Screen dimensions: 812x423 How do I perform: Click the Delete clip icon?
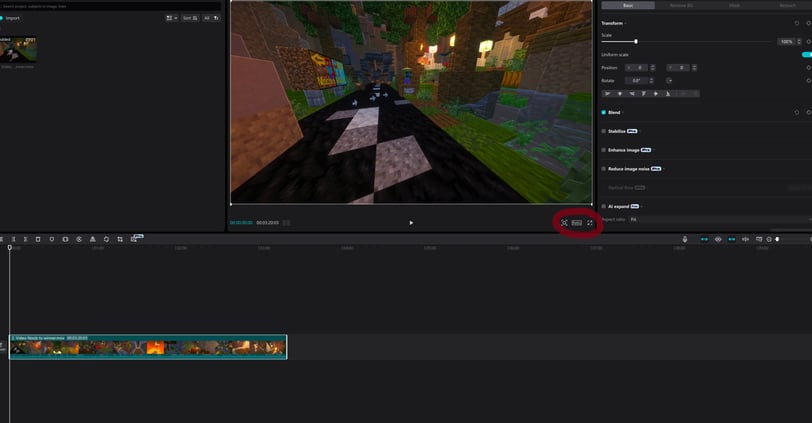[38, 239]
